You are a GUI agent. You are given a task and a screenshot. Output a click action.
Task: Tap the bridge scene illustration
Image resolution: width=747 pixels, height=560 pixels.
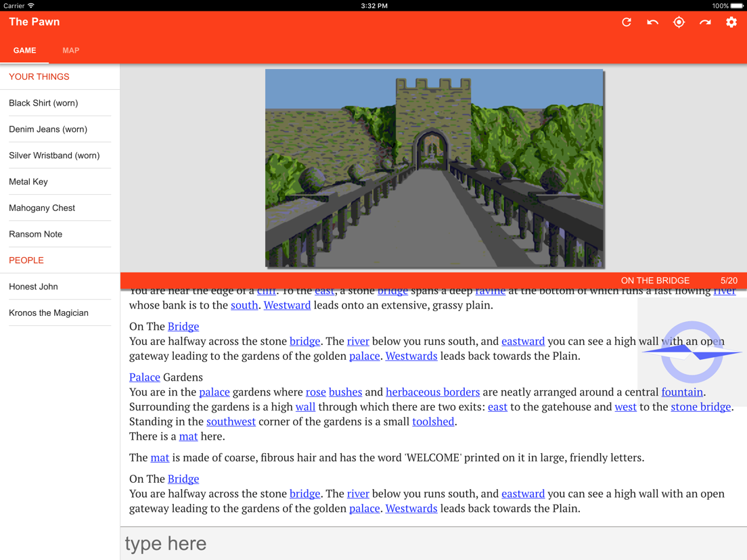pyautogui.click(x=434, y=168)
